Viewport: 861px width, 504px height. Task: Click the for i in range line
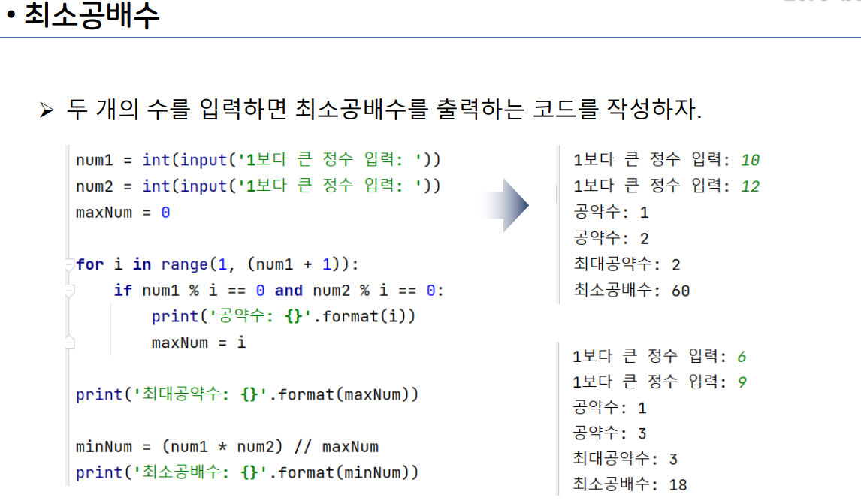click(x=217, y=264)
